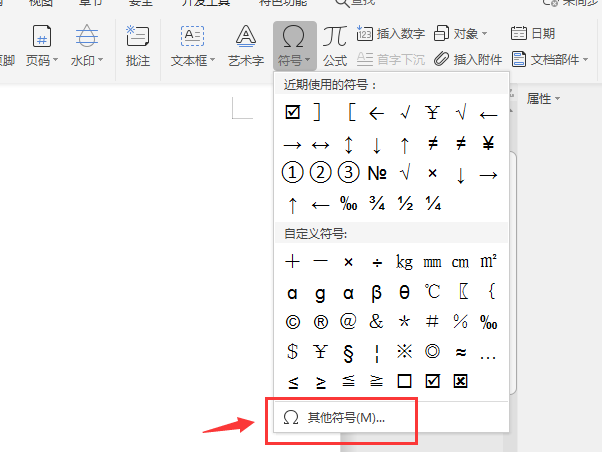Insert the cm unit symbol
This screenshot has height=452, width=602.
pos(460,263)
